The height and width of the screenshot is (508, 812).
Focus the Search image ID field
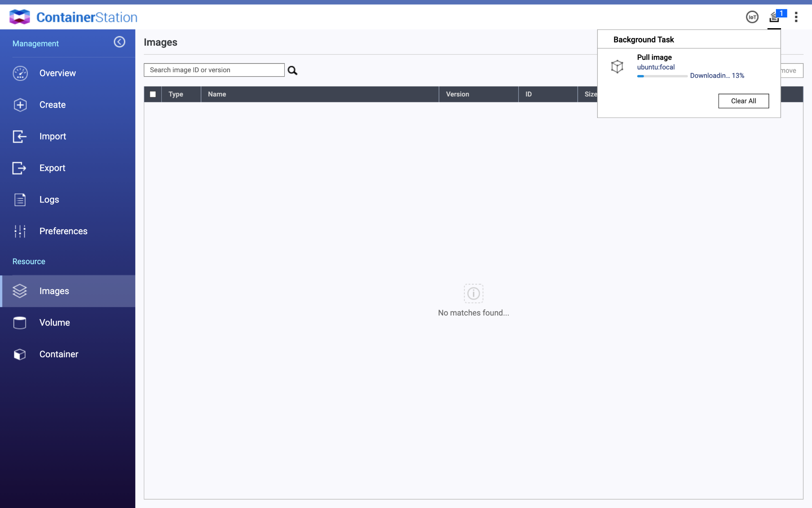click(214, 70)
